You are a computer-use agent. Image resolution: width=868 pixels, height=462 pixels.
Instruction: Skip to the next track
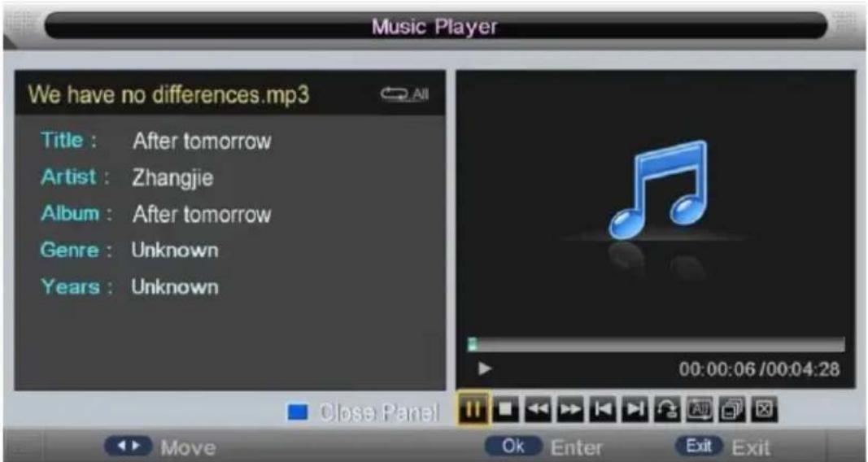[x=635, y=409]
